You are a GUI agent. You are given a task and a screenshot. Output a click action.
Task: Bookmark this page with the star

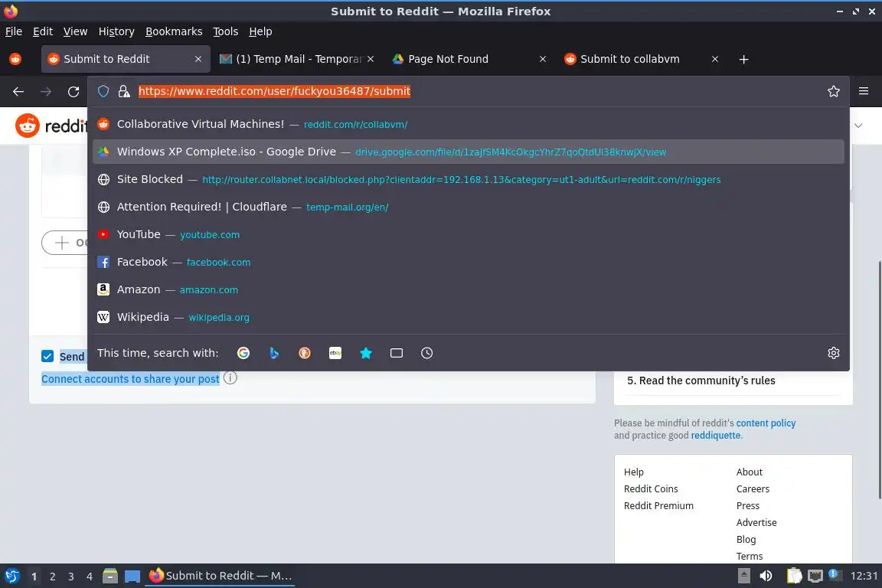click(834, 91)
